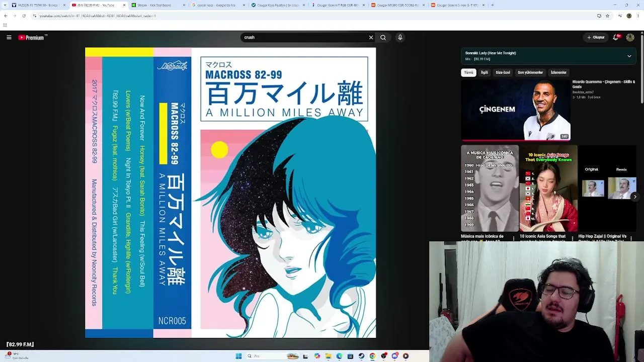Open Copilot from the taskbar

[317, 356]
